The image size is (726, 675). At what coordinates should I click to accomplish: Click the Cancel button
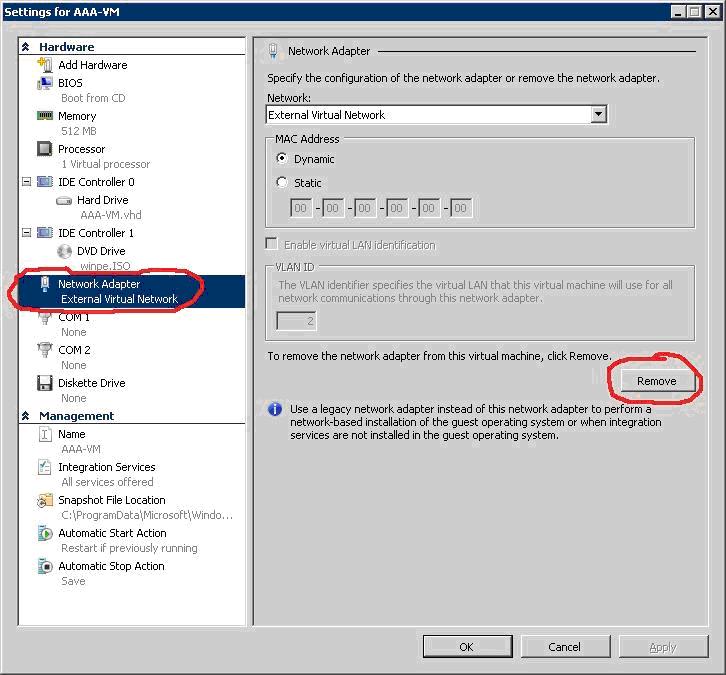pyautogui.click(x=565, y=647)
